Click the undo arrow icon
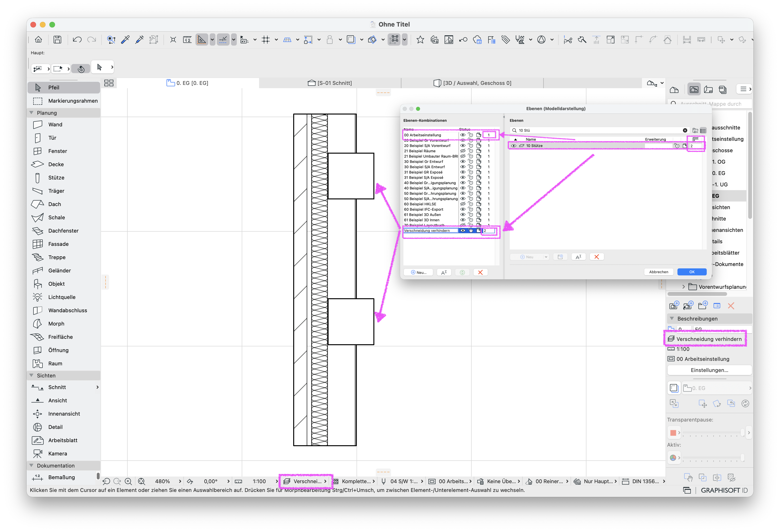Screen dimensions: 780x532 point(77,40)
